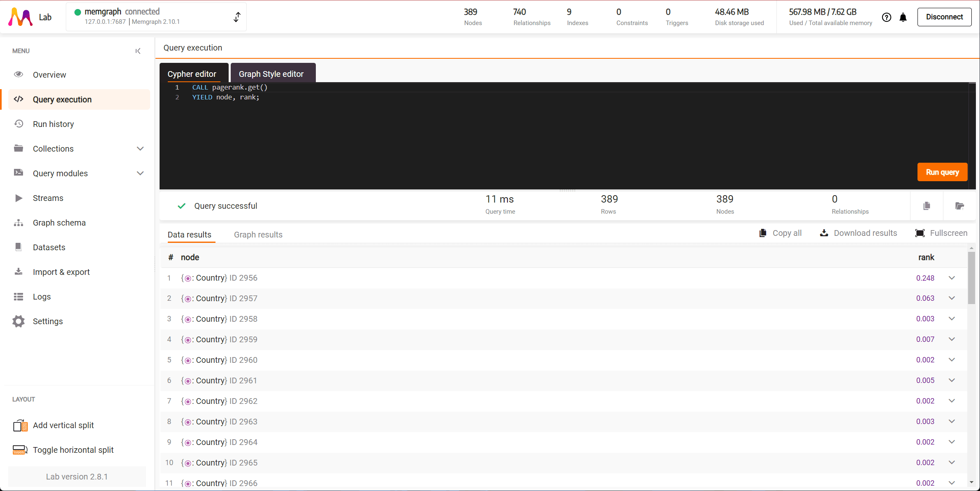Select the Graph results tab
This screenshot has width=980, height=491.
pos(258,235)
